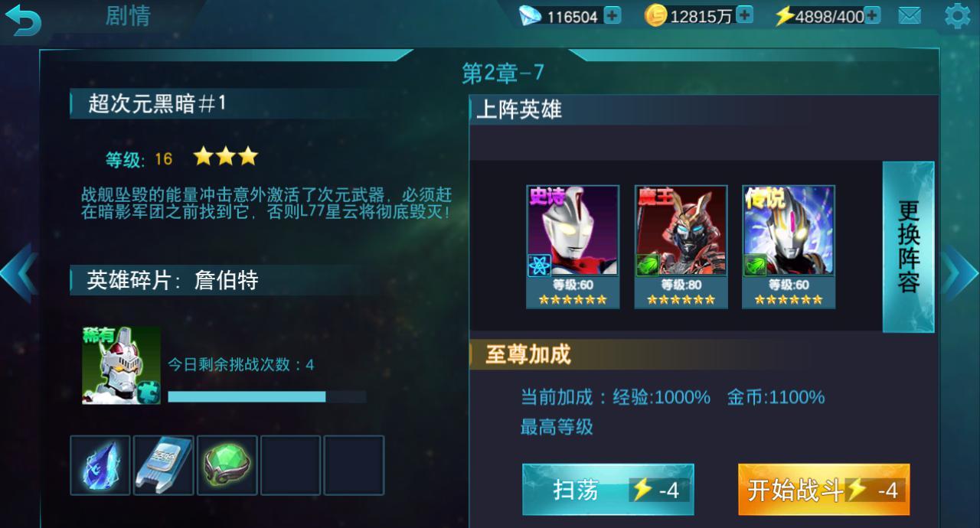
Task: Select the 魔王 level 80 hero card
Action: [681, 246]
